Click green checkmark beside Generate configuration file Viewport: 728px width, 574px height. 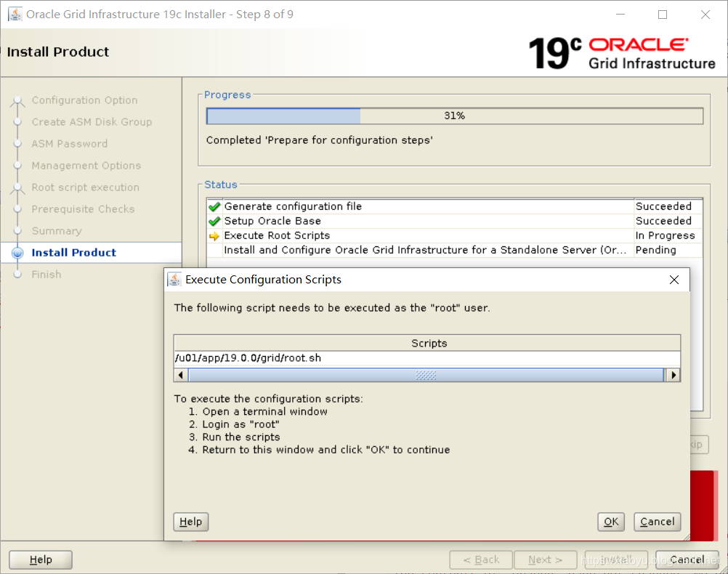coord(214,206)
